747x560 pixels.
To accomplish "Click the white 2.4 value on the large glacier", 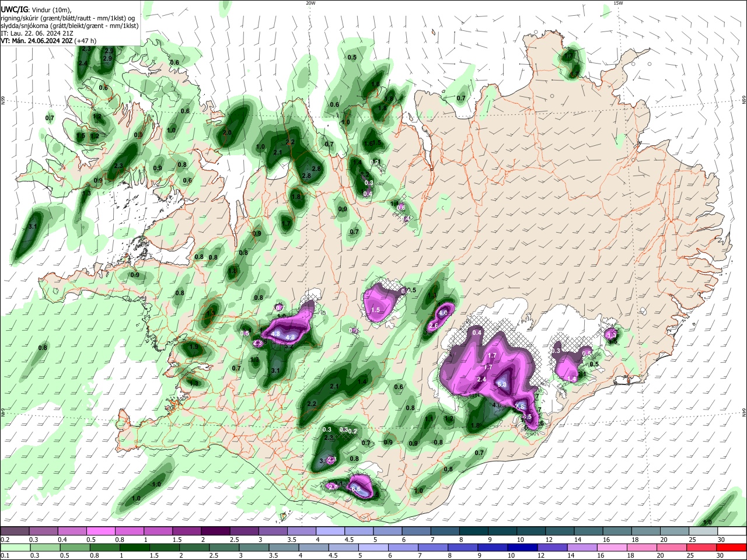I will 481,380.
